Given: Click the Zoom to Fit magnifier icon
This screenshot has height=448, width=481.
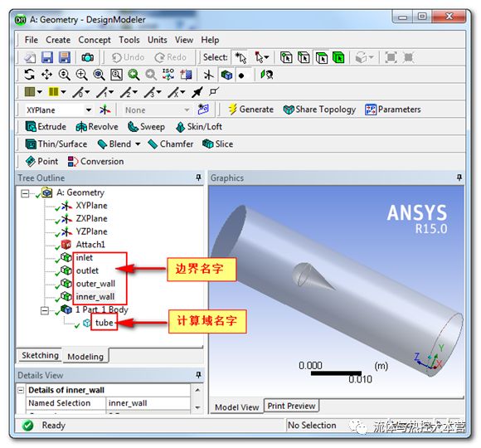Looking at the screenshot, I should [99, 75].
